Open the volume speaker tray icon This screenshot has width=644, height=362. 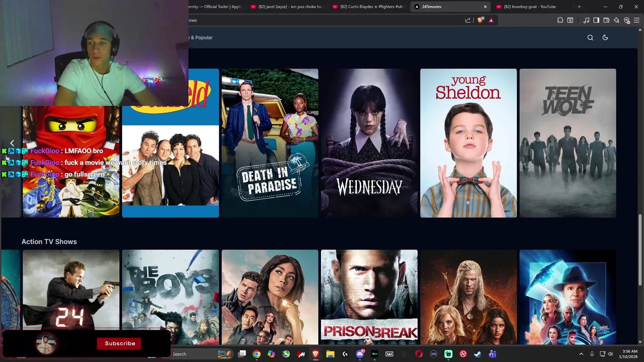pos(610,354)
